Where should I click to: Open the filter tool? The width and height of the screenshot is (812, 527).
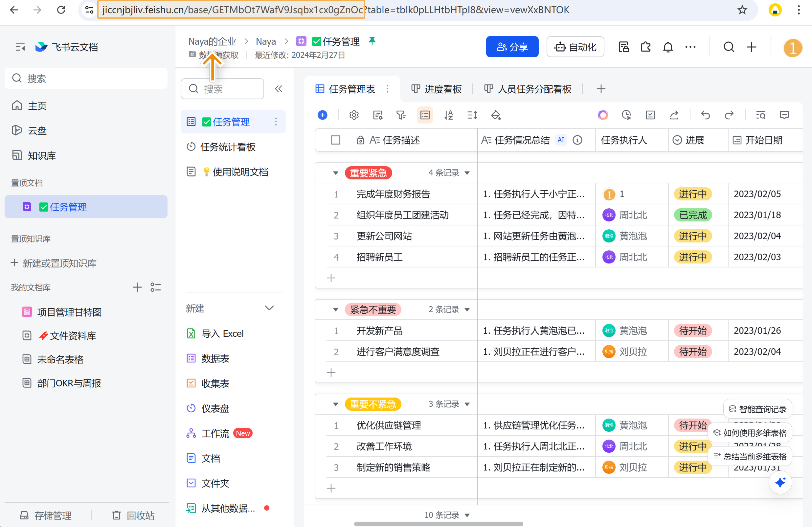(x=401, y=115)
